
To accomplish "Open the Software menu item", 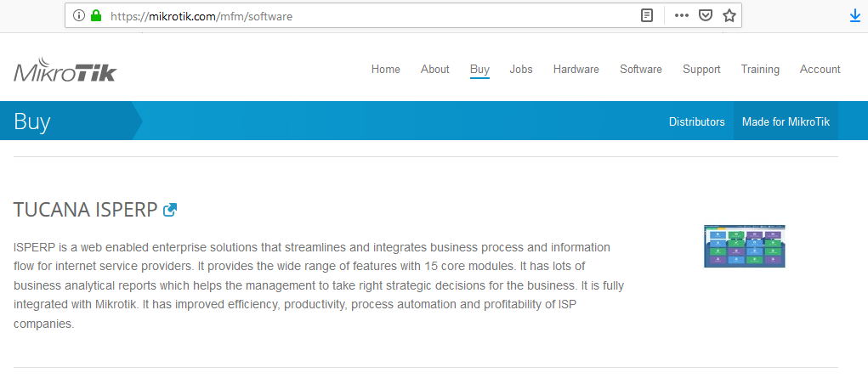I will click(x=640, y=70).
